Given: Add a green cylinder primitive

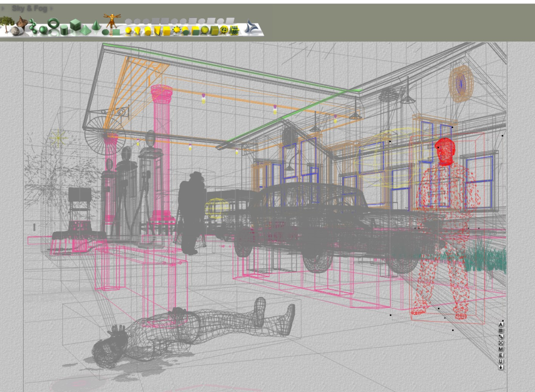Looking at the screenshot, I should 64,30.
